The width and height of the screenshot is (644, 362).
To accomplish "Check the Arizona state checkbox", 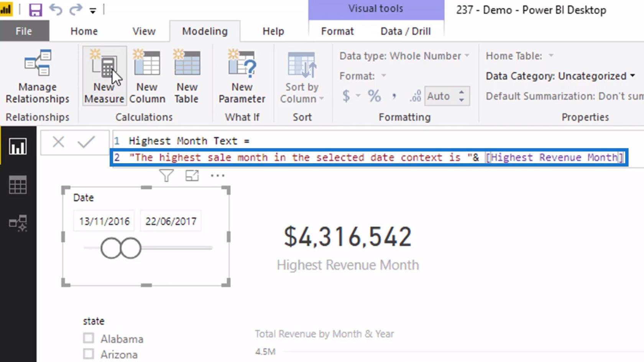I will [89, 354].
